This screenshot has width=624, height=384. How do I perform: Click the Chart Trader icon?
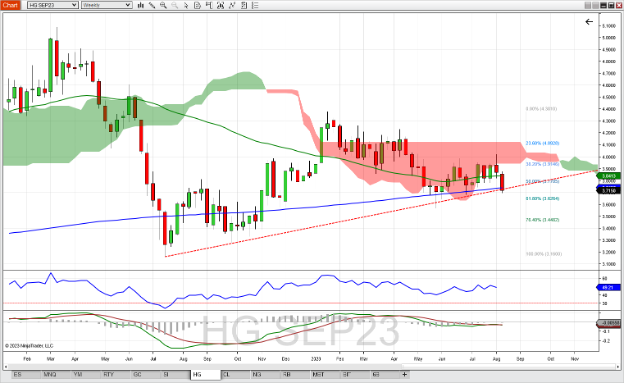(x=209, y=5)
